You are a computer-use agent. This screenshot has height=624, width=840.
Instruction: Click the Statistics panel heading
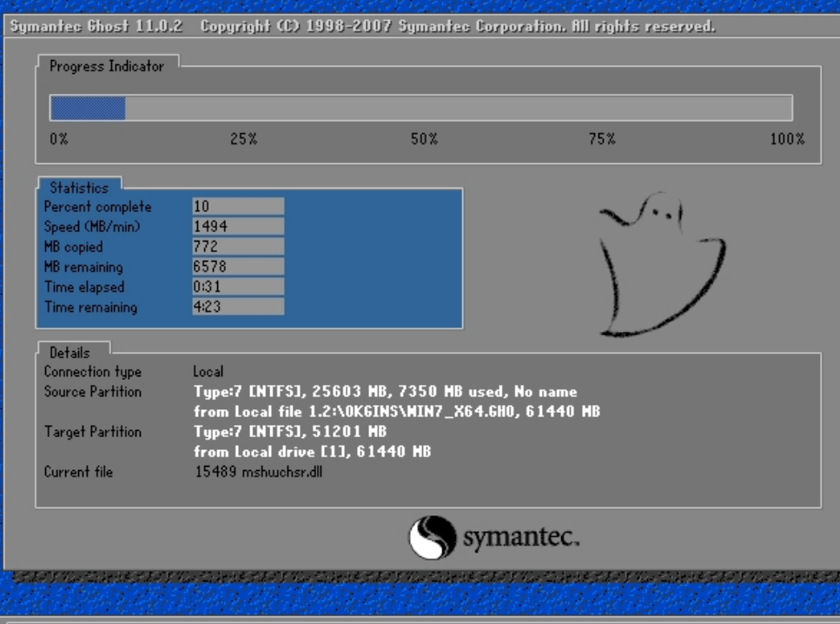click(x=79, y=188)
